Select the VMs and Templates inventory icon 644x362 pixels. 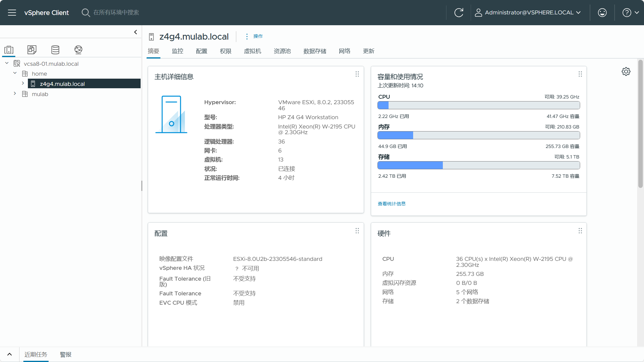pyautogui.click(x=32, y=50)
